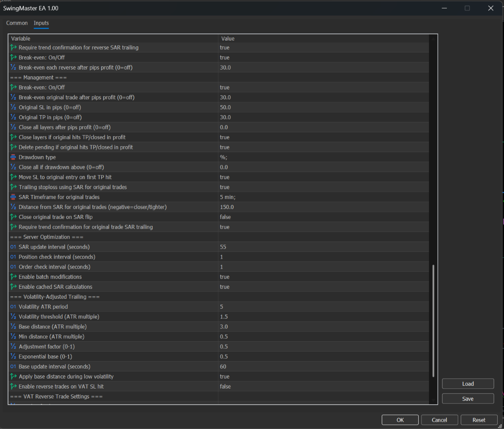Click the boolean icon beside 'Delete pending if original hits TP'

point(13,147)
